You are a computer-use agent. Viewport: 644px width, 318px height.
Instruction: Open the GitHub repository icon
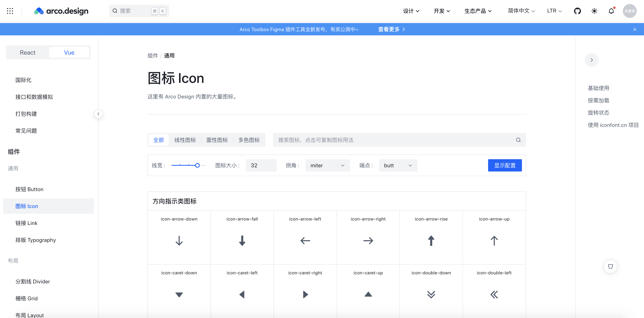(577, 11)
